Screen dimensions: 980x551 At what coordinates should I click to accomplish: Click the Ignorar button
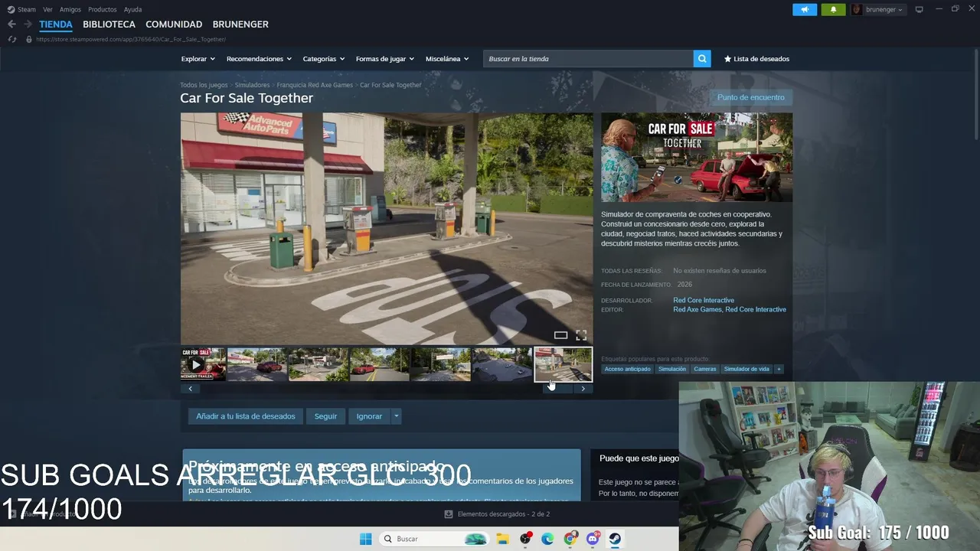click(369, 416)
